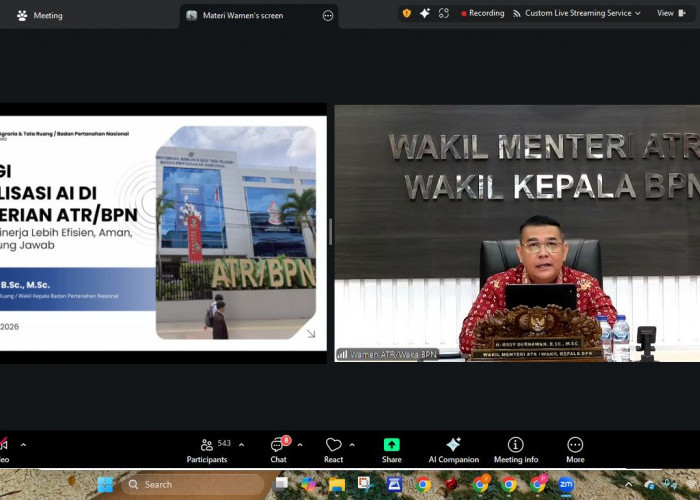The width and height of the screenshot is (700, 500).
Task: Expand the Participants options caret
Action: point(242,445)
